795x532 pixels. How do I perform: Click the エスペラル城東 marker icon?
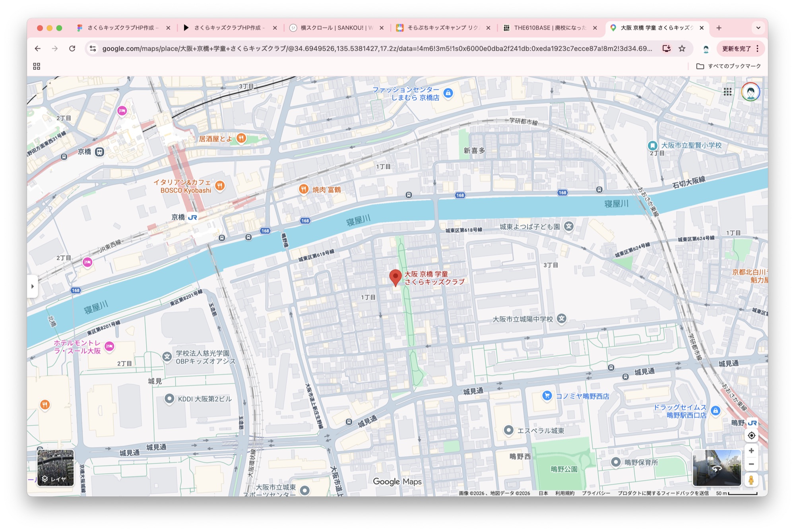(x=508, y=430)
